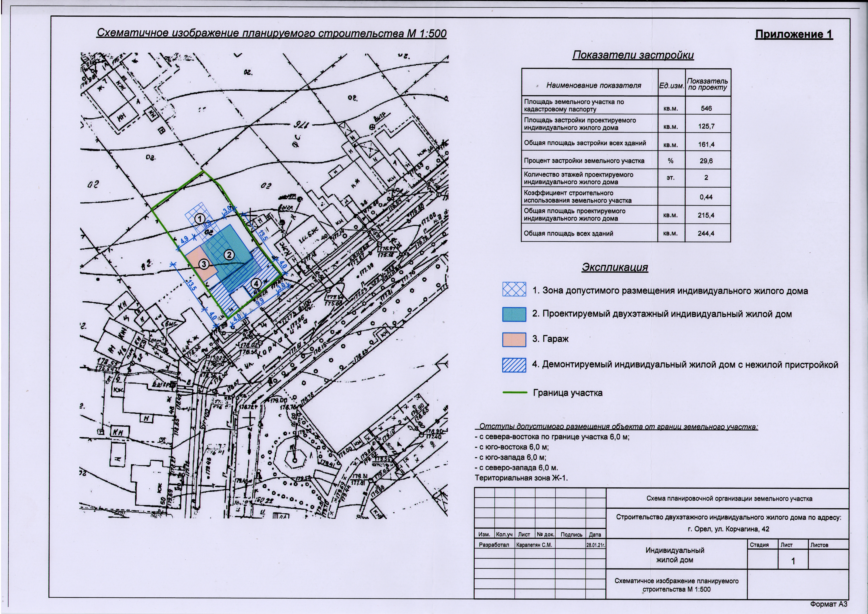
Task: Click the Экспликация heading
Action: click(x=615, y=267)
